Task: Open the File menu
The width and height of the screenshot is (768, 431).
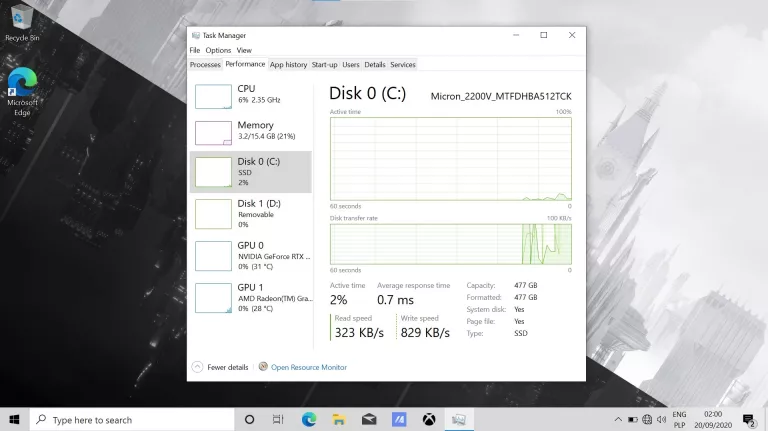Action: click(194, 50)
